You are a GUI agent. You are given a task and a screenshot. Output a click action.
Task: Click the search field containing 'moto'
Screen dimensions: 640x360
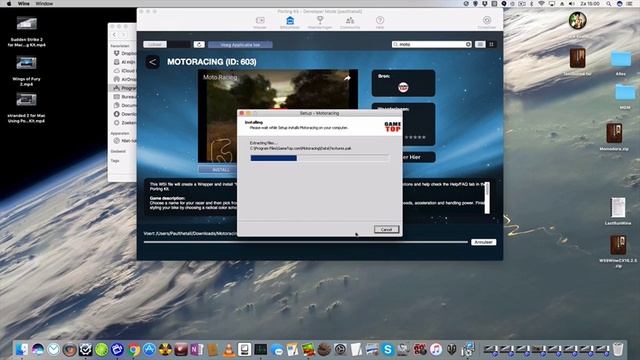(x=431, y=44)
